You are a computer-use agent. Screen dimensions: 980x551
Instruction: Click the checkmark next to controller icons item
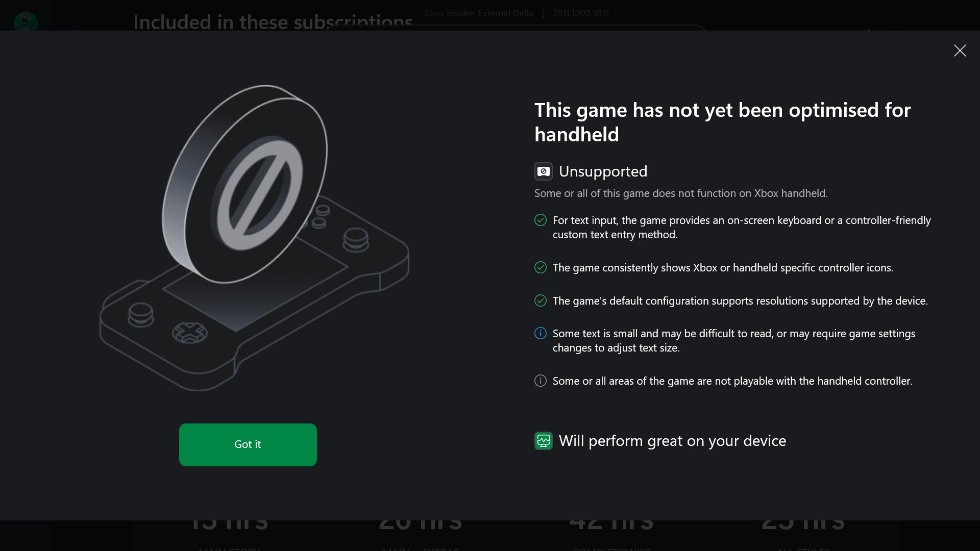[541, 267]
